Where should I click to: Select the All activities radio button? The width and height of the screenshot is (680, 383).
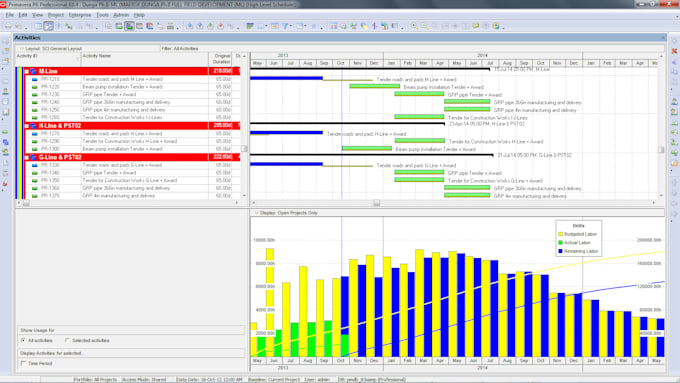pos(23,340)
